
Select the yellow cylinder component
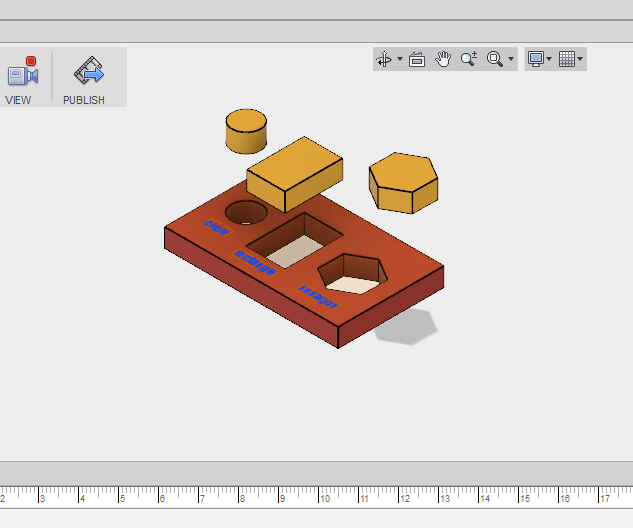click(x=246, y=131)
